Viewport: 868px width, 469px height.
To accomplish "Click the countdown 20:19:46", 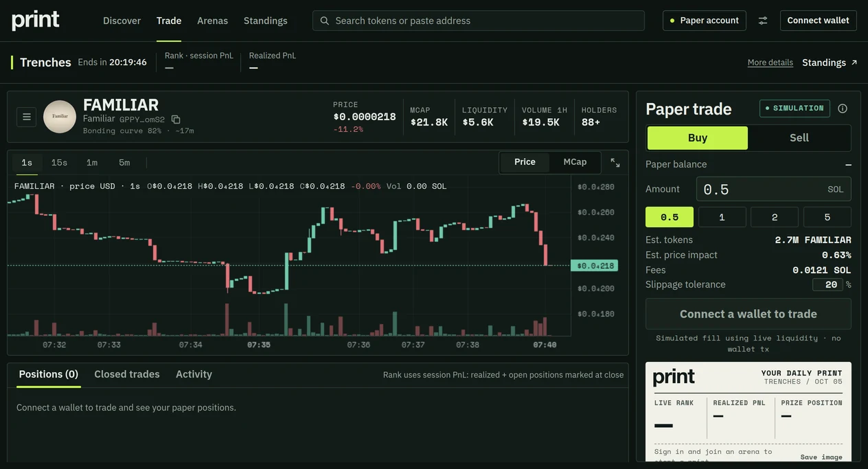I will pyautogui.click(x=128, y=62).
